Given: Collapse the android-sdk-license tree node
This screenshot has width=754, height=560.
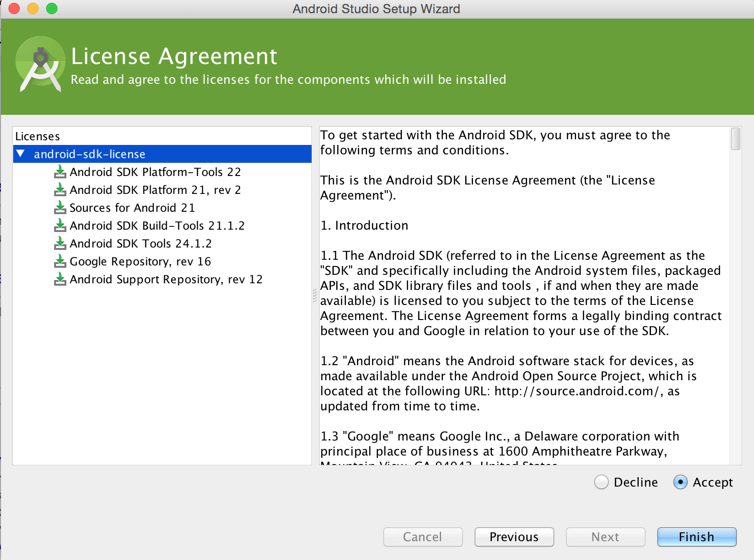Looking at the screenshot, I should click(x=20, y=153).
